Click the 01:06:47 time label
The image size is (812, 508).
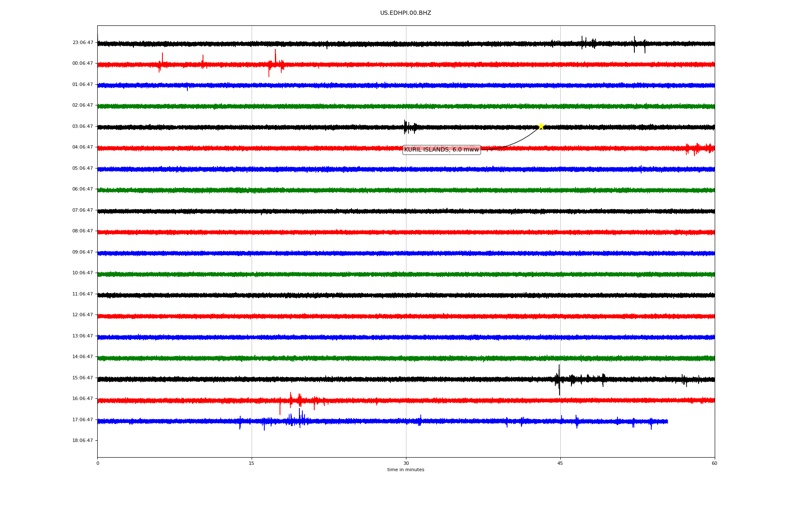point(83,84)
